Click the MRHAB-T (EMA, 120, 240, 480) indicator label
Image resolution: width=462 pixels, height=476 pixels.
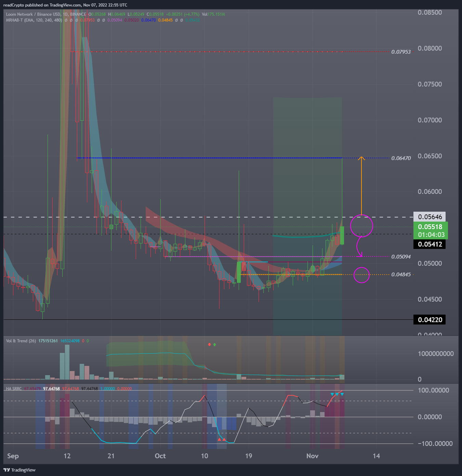click(34, 20)
